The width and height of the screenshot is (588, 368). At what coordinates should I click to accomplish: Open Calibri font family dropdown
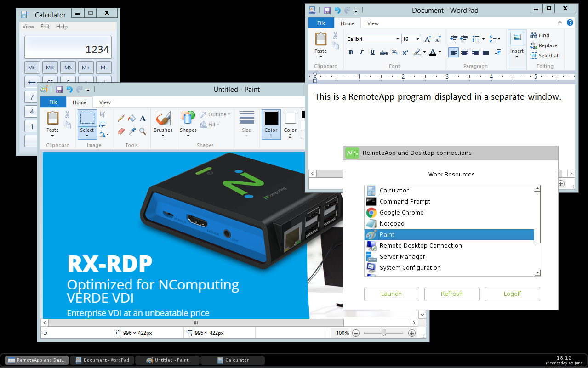coord(398,39)
